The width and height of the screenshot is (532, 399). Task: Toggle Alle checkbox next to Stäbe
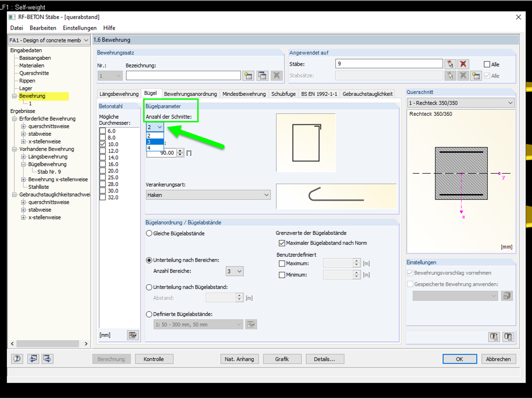(487, 64)
